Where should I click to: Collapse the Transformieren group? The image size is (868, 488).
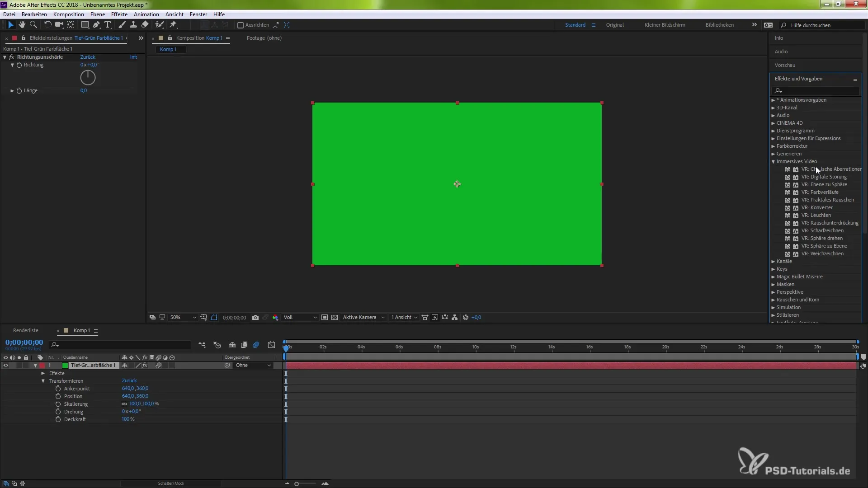click(x=43, y=381)
